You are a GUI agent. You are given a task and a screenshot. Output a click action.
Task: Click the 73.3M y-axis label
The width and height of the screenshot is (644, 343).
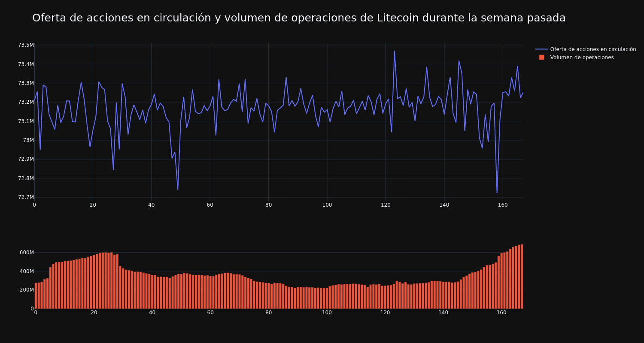26,83
